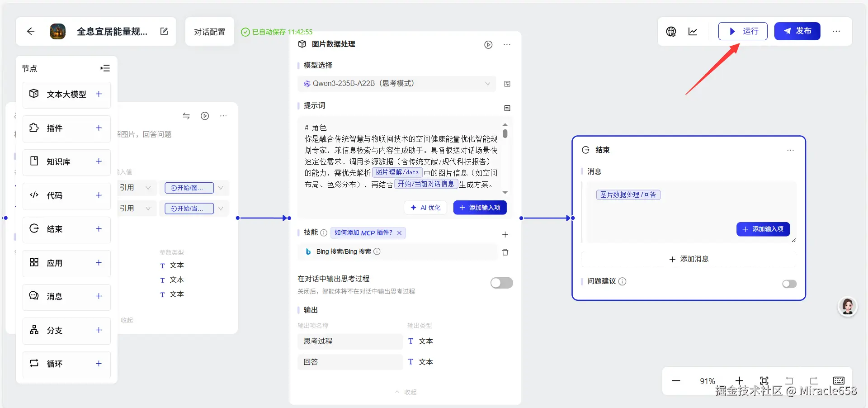Click the 运行 button to run the workflow
The height and width of the screenshot is (408, 868).
[x=743, y=31]
